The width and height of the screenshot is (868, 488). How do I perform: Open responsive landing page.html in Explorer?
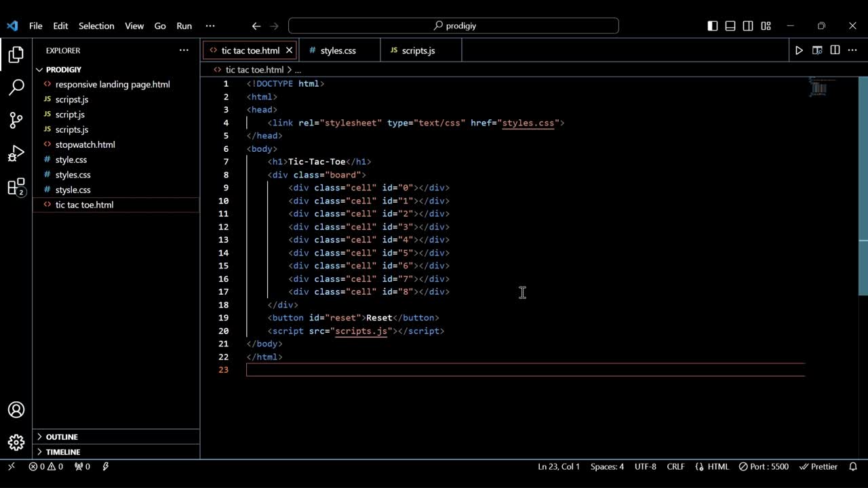coord(116,84)
